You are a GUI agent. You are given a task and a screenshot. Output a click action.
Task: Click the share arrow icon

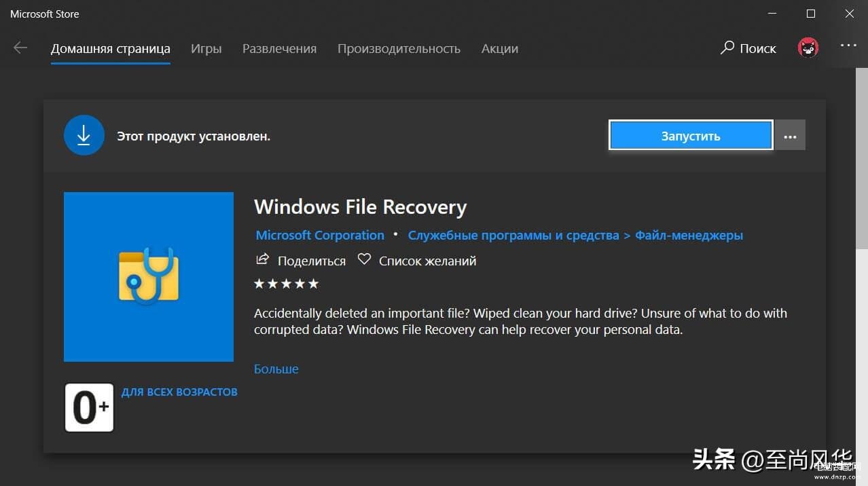(261, 259)
